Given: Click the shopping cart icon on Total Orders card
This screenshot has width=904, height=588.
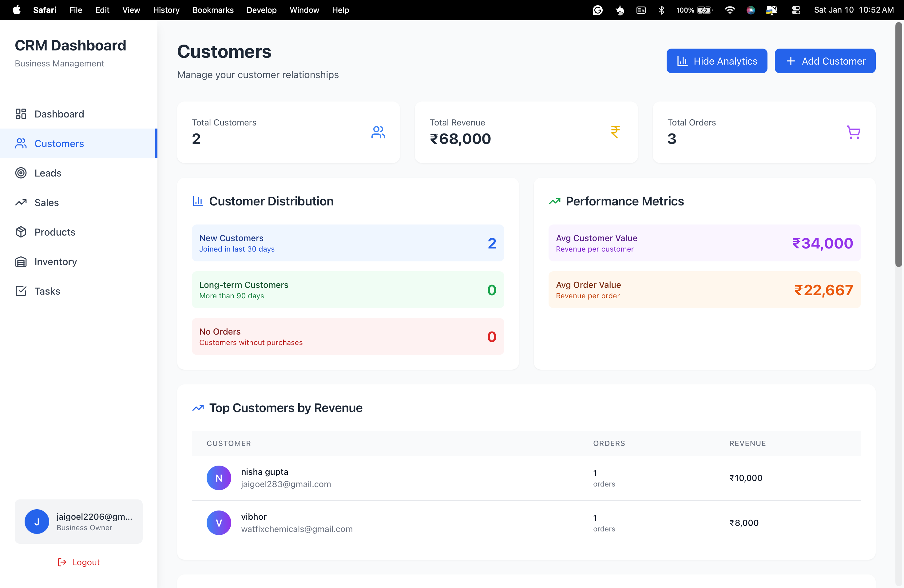Looking at the screenshot, I should (x=854, y=132).
